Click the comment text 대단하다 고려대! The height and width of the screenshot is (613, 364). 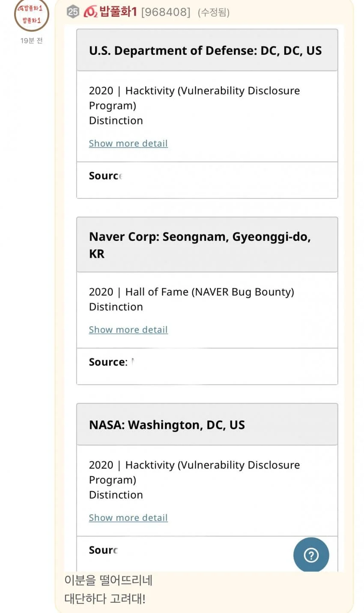[105, 598]
